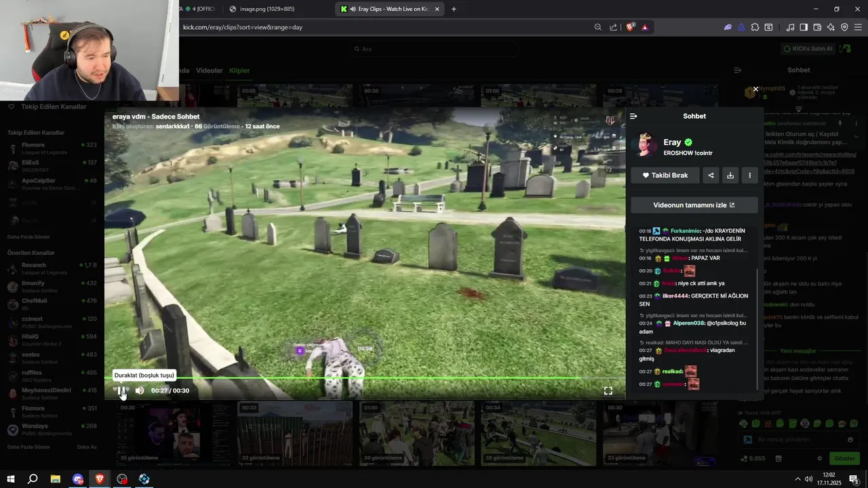Open Brave Wallet icon
The image size is (868, 488).
click(x=817, y=28)
